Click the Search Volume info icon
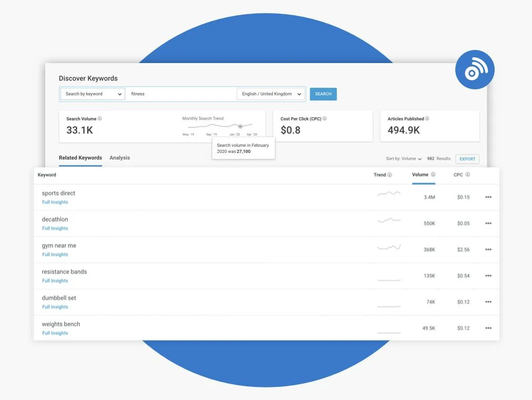 click(x=100, y=119)
